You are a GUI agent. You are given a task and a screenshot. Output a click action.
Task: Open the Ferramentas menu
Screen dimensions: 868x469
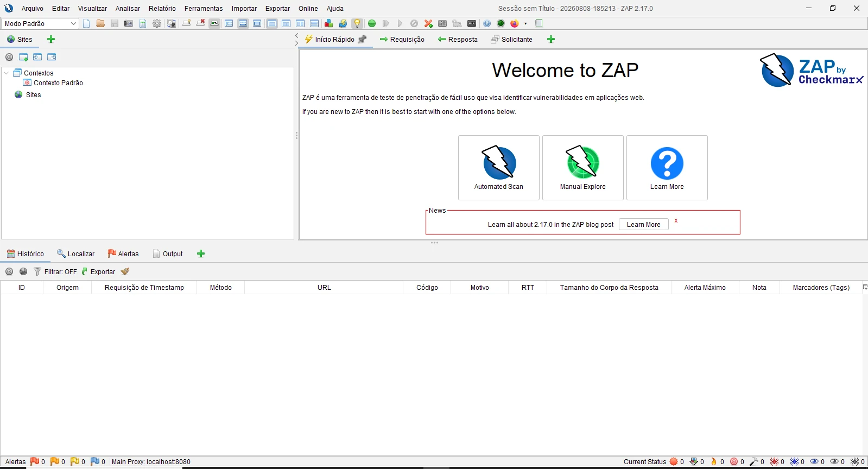[x=204, y=9]
